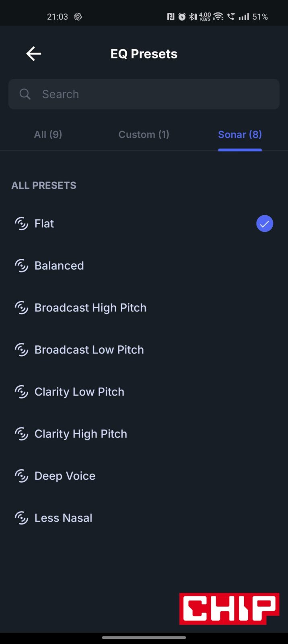Tap the Sonar icon beside Balanced
Screen dimensions: 288x644
click(x=22, y=266)
